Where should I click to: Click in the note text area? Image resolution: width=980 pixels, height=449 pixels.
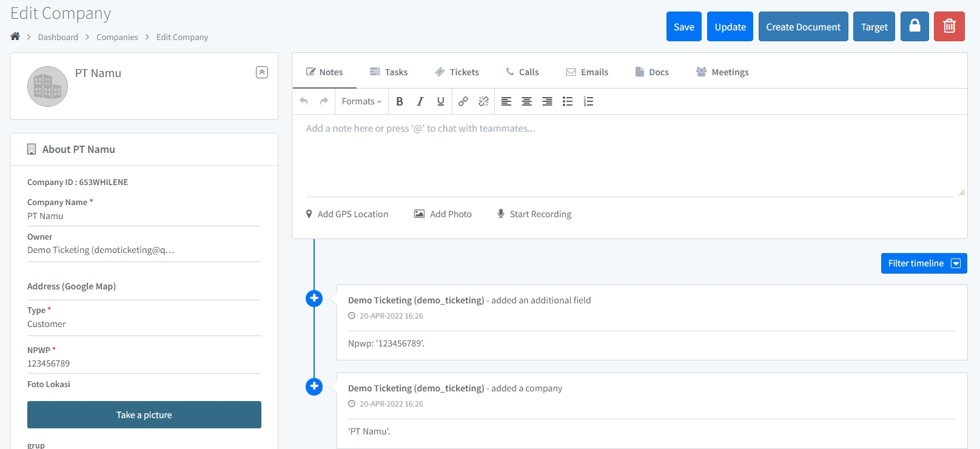coord(629,155)
